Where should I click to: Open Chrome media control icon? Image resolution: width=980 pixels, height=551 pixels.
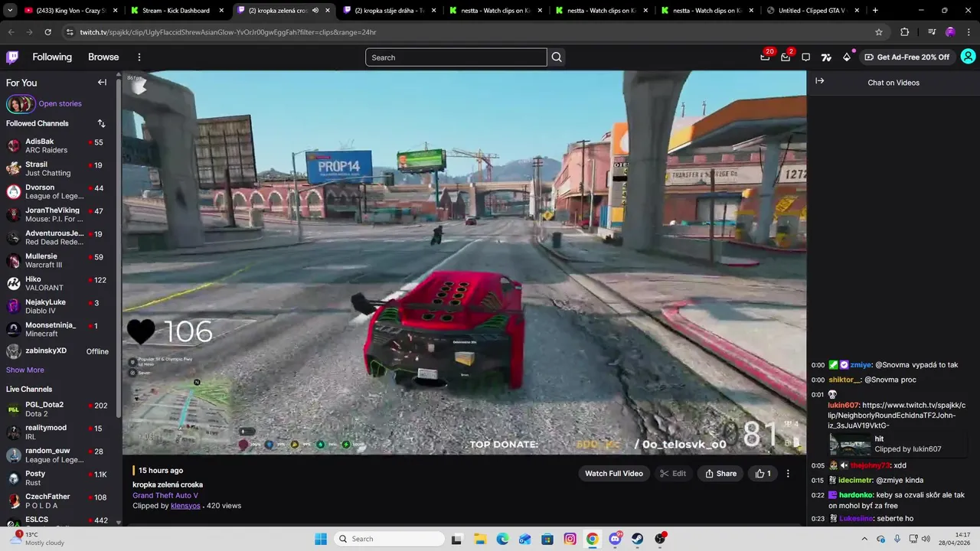tap(932, 32)
